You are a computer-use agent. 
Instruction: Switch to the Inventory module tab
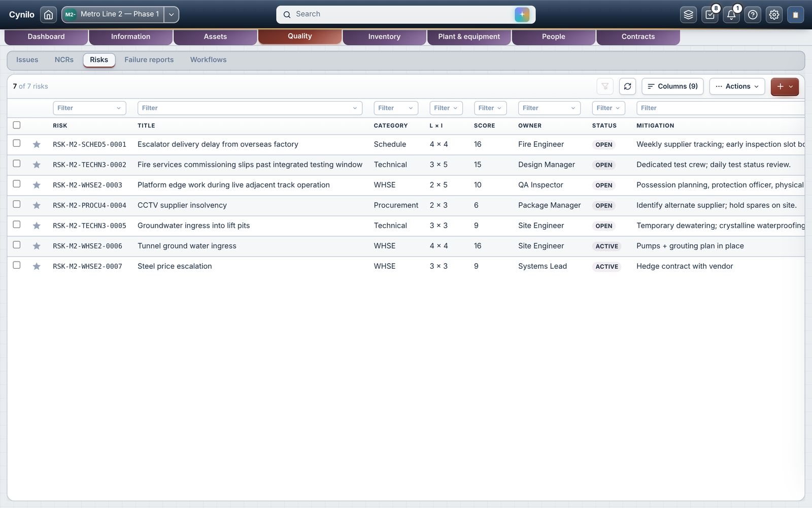384,37
